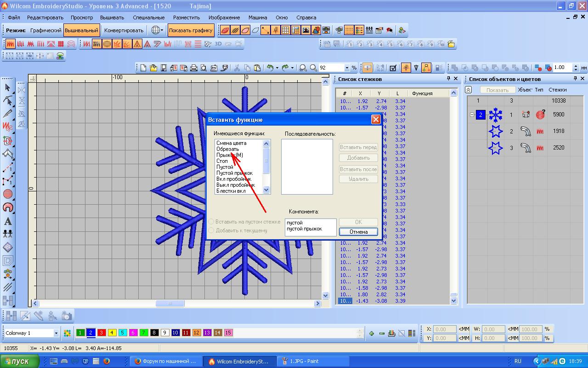Select the Lettering 'A' tool
Screen dimensions: 588x368
pyautogui.click(x=8, y=221)
